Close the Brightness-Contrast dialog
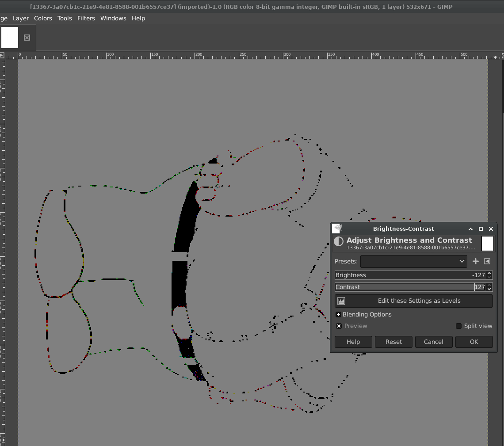This screenshot has height=446, width=504. pos(491,229)
